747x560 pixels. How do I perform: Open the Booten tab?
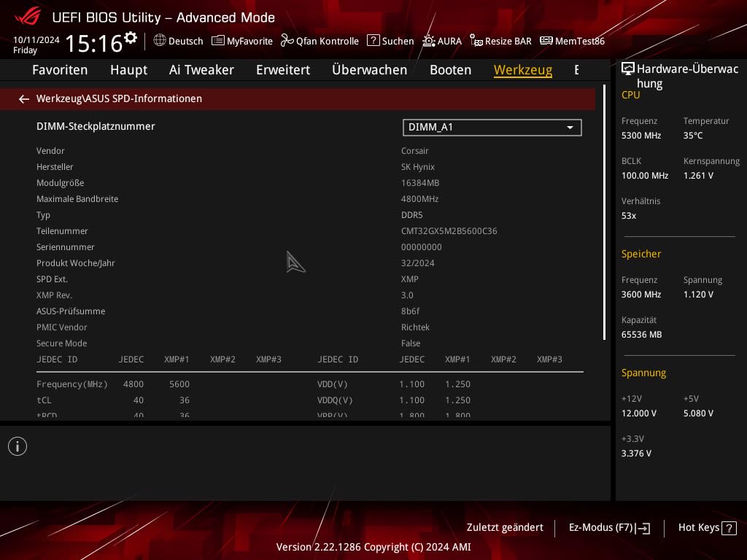click(450, 69)
